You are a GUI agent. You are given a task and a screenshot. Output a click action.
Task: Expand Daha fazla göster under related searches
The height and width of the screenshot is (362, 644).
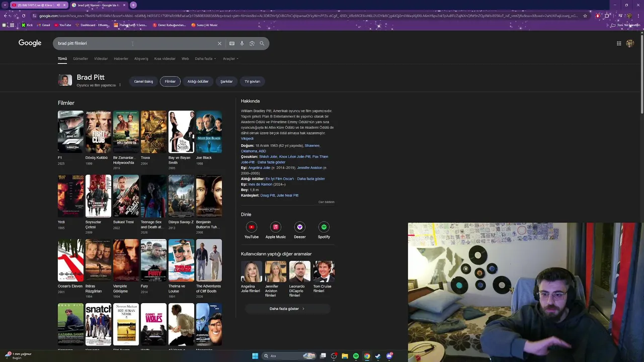[x=287, y=309]
